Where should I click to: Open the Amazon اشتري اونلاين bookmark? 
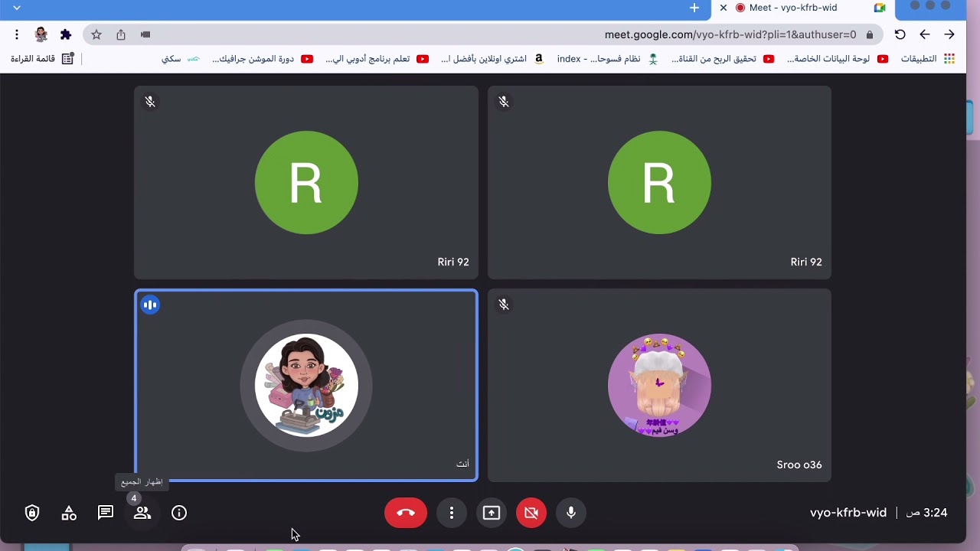coord(492,59)
